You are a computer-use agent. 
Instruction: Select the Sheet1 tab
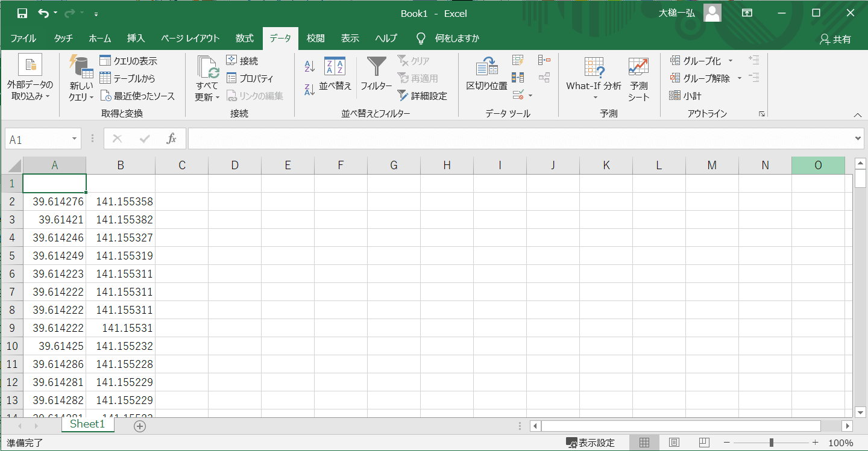tap(87, 424)
